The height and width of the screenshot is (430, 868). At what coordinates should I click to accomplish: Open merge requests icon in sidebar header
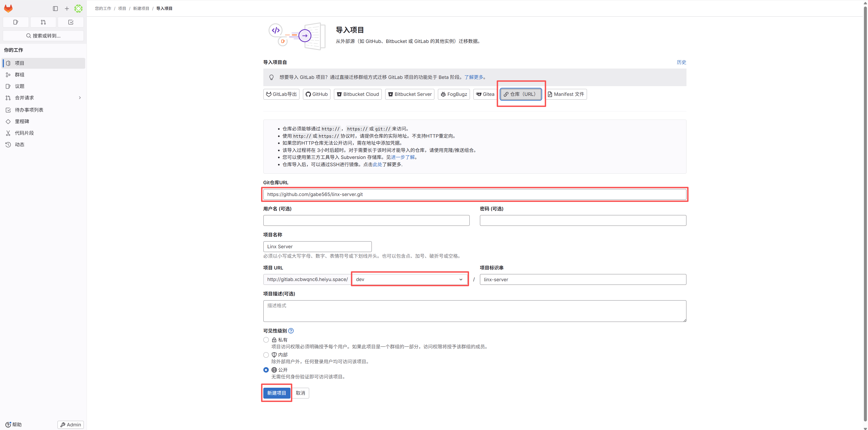pyautogui.click(x=43, y=22)
